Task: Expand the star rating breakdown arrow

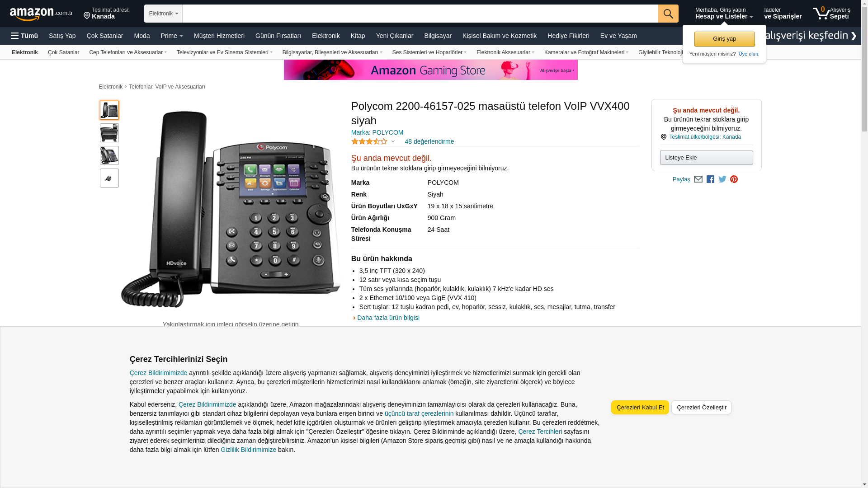Action: (393, 142)
